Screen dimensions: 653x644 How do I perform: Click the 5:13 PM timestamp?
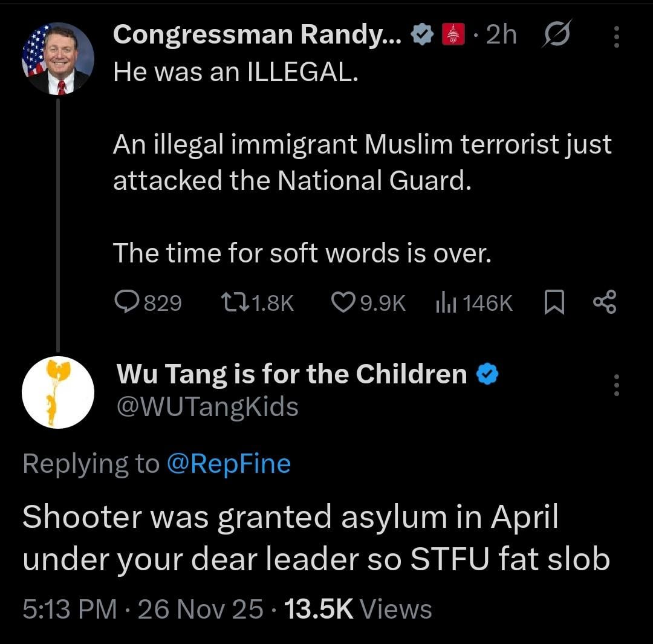(x=70, y=609)
